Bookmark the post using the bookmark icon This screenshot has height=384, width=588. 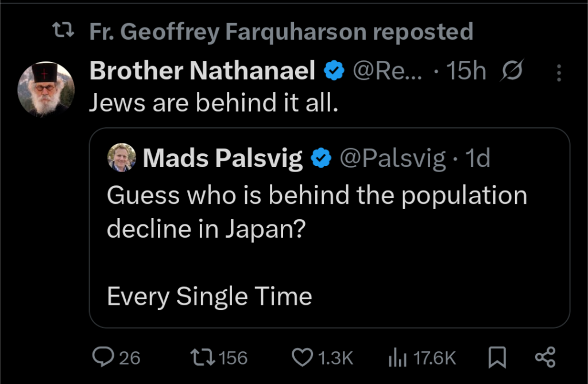pyautogui.click(x=497, y=358)
